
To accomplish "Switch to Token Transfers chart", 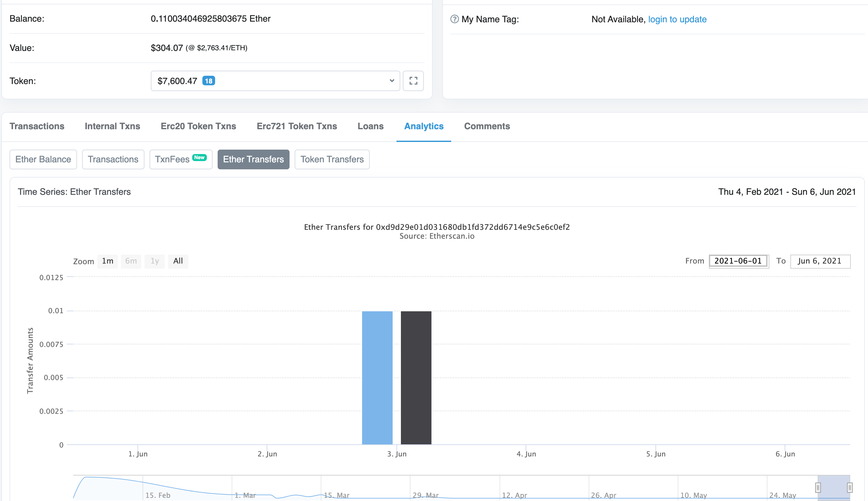I will (x=332, y=159).
